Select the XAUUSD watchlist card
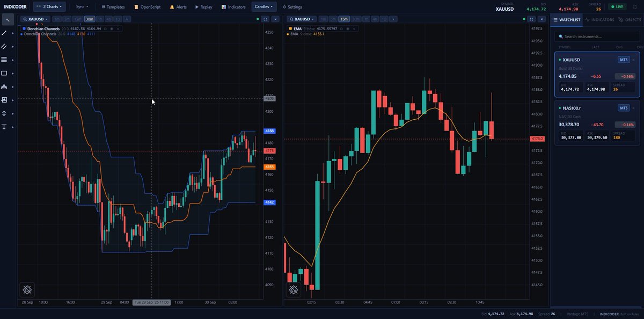Viewport: 644px width, 319px height. (x=597, y=74)
